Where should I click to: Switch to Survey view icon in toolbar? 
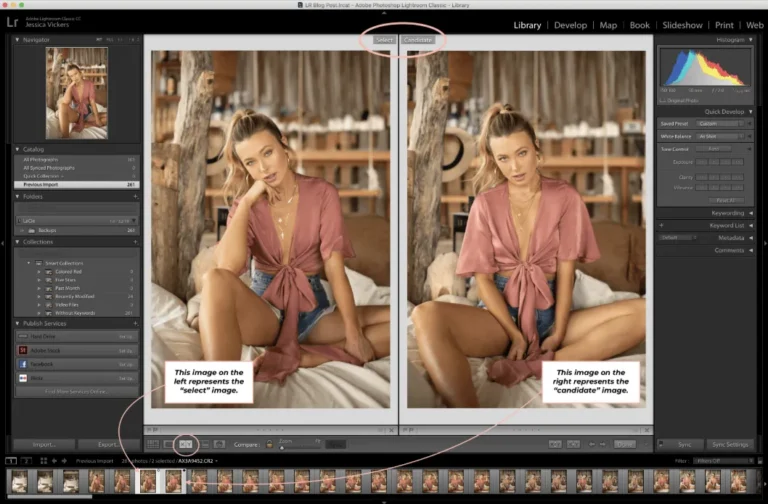pos(205,444)
